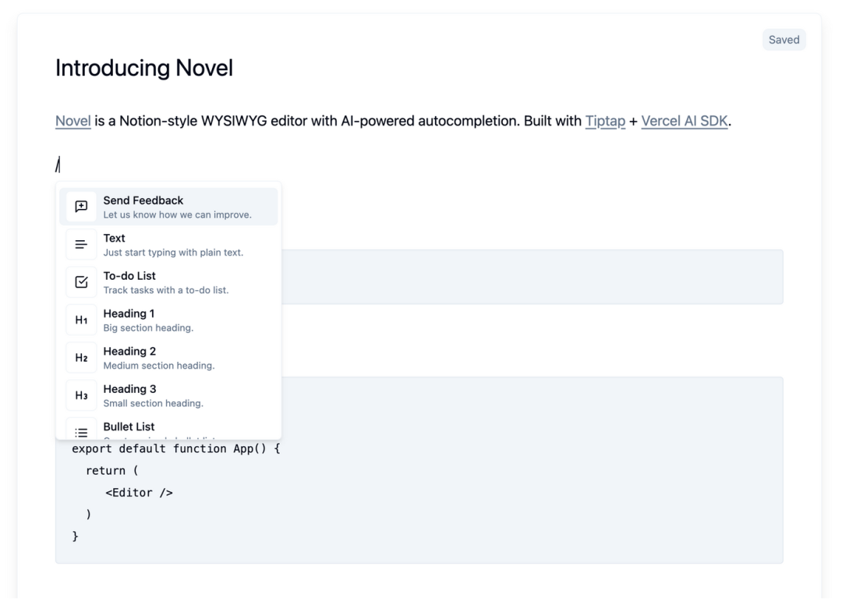
Task: Click the Send Feedback message icon
Action: click(x=81, y=207)
